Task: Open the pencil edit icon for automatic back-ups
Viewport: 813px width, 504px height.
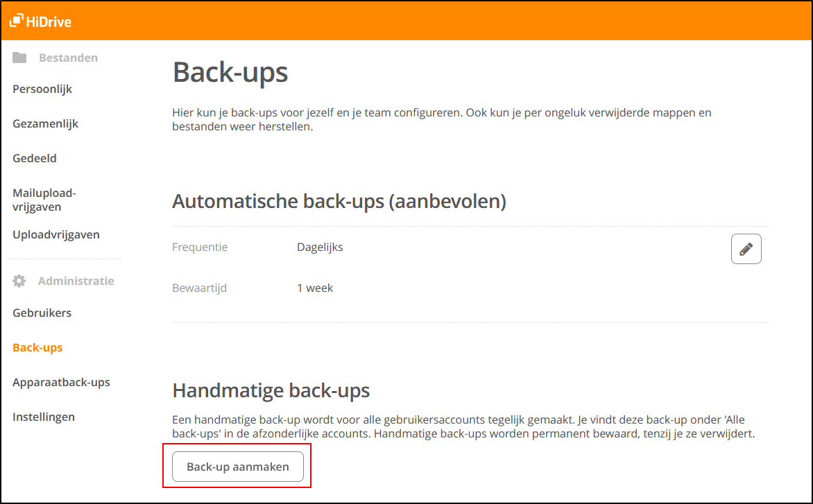Action: point(746,248)
